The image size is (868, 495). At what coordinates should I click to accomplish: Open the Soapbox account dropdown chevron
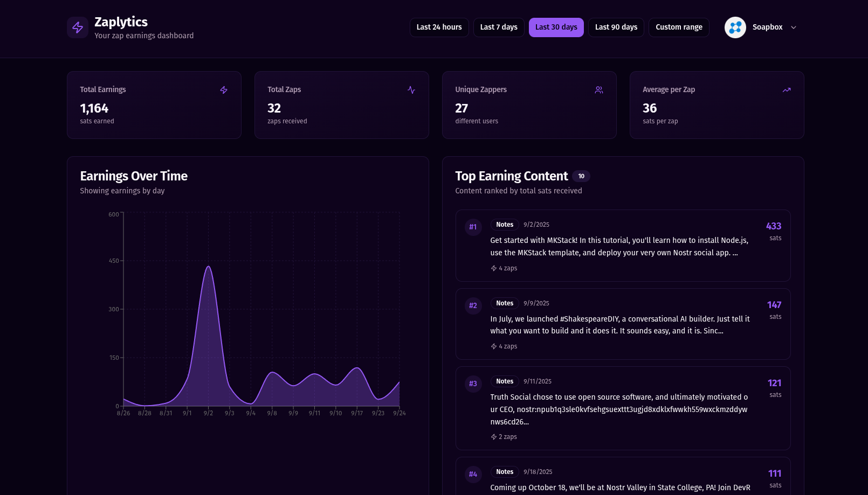pyautogui.click(x=793, y=27)
